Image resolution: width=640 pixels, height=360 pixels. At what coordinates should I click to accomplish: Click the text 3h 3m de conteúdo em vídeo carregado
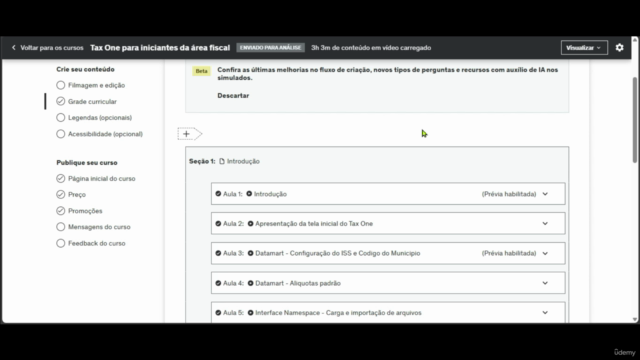pos(371,48)
